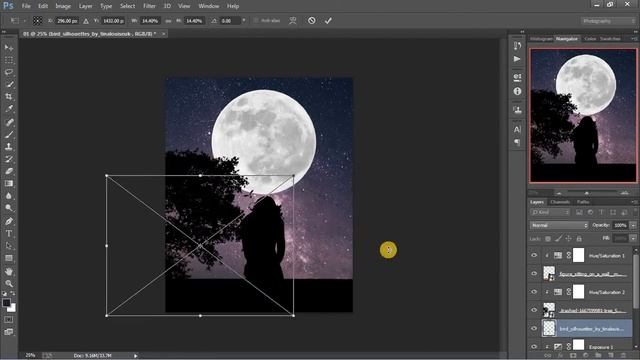Select the Zoom tool in toolbar

[x=9, y=283]
